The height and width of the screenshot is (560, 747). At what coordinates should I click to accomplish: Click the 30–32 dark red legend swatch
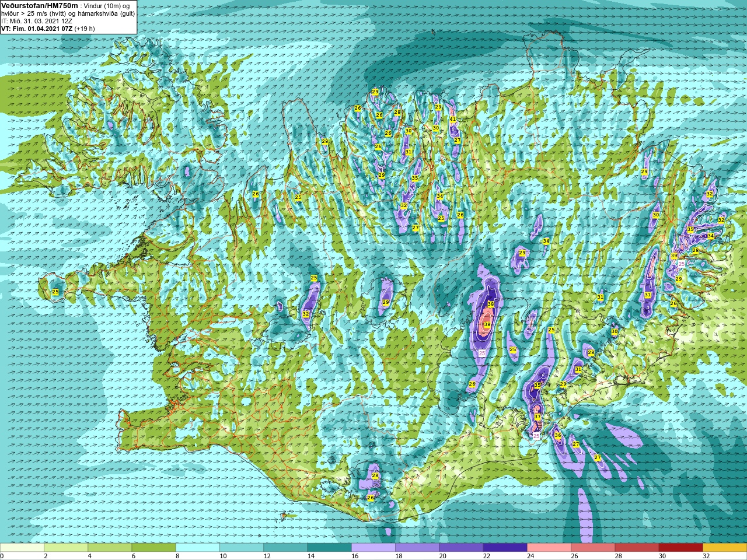tap(680, 548)
